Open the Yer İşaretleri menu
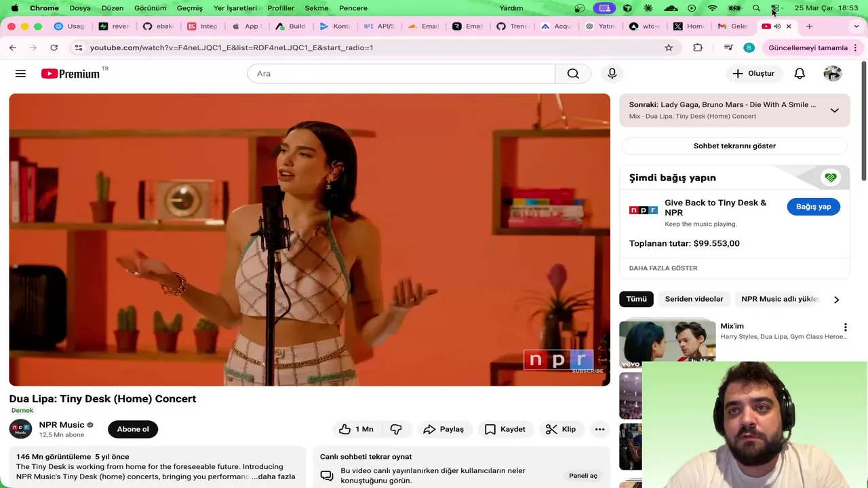 click(x=235, y=8)
